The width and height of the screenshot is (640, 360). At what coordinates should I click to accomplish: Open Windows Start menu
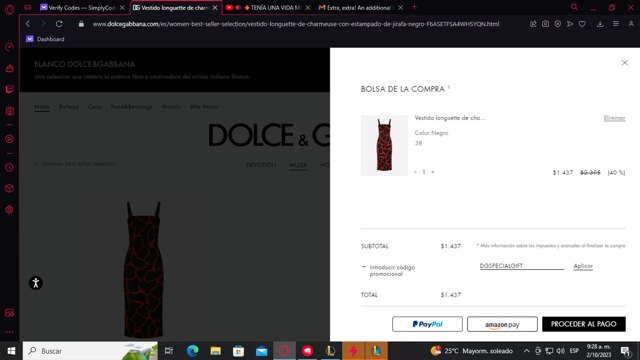pyautogui.click(x=11, y=351)
